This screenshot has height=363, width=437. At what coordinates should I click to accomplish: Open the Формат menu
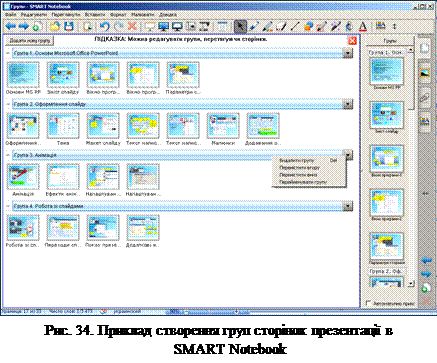(118, 15)
